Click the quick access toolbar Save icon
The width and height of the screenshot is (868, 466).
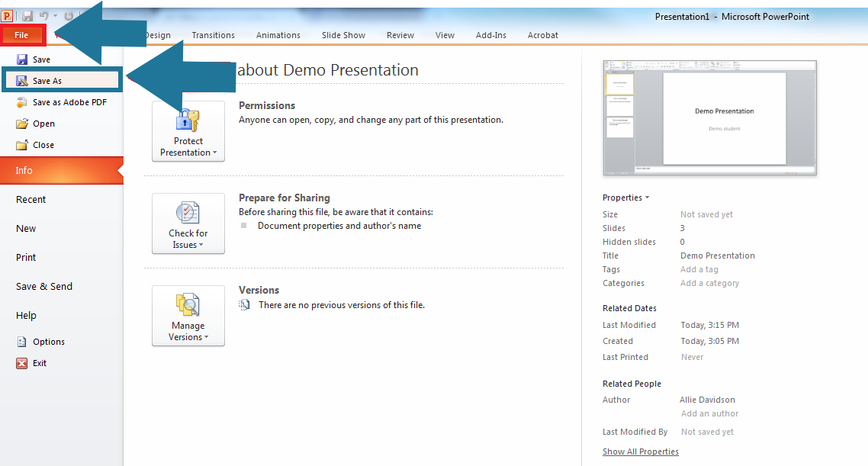(x=27, y=16)
